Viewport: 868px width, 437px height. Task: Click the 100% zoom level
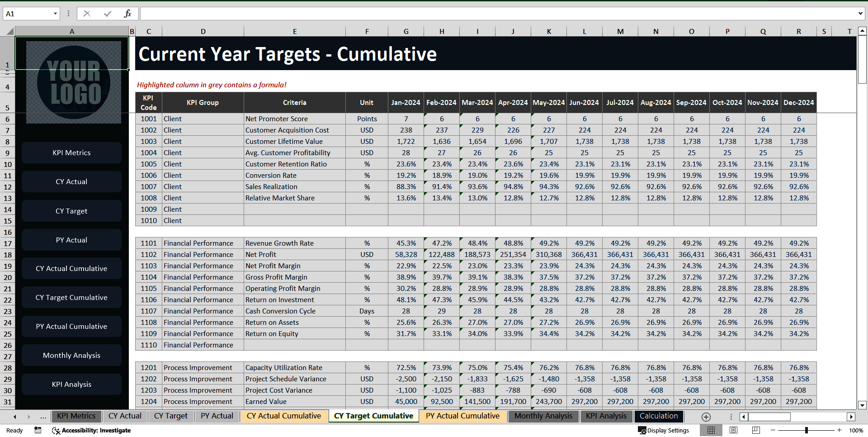coord(856,430)
